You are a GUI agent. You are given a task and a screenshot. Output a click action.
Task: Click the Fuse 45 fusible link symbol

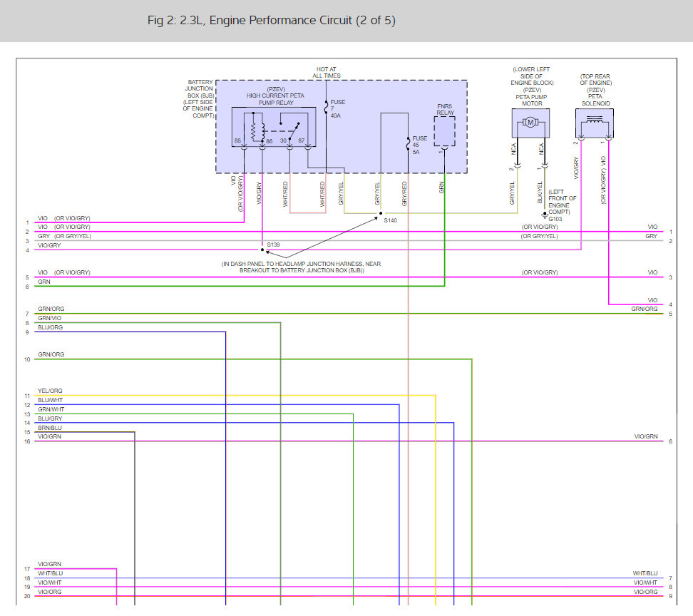(408, 144)
